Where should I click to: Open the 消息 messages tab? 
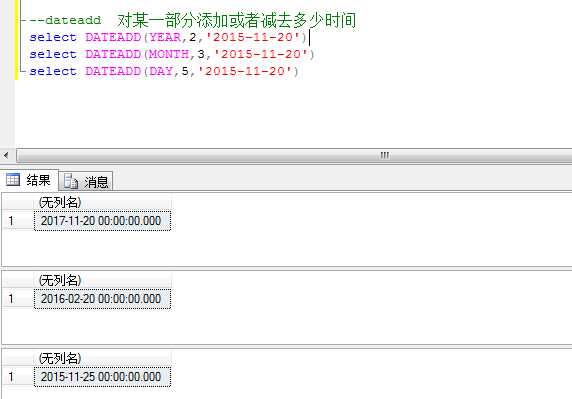click(x=86, y=181)
